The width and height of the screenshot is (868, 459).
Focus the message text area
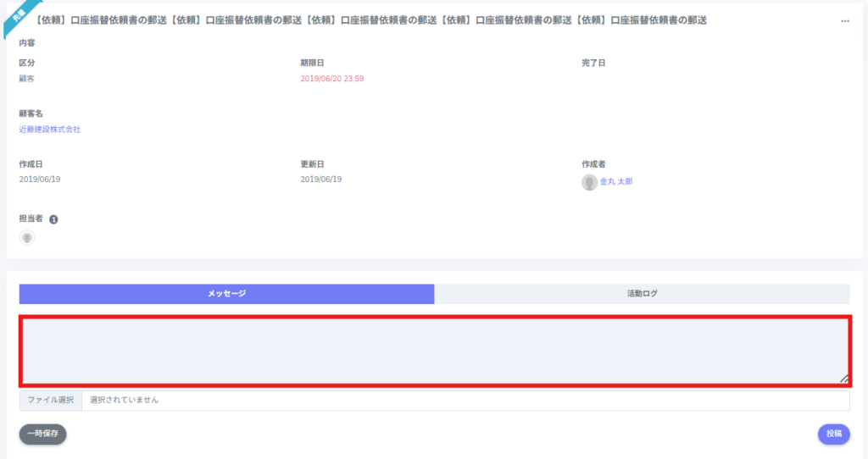pyautogui.click(x=434, y=351)
